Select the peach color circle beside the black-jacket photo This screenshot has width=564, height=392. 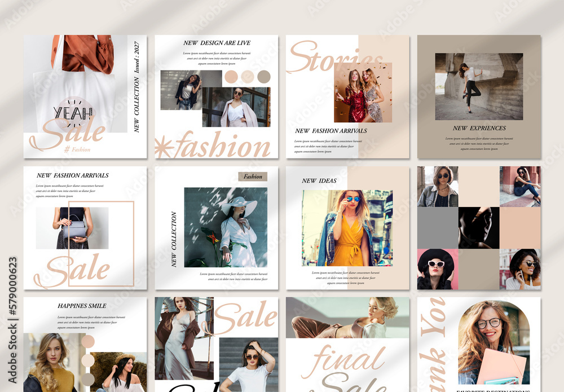click(x=231, y=77)
